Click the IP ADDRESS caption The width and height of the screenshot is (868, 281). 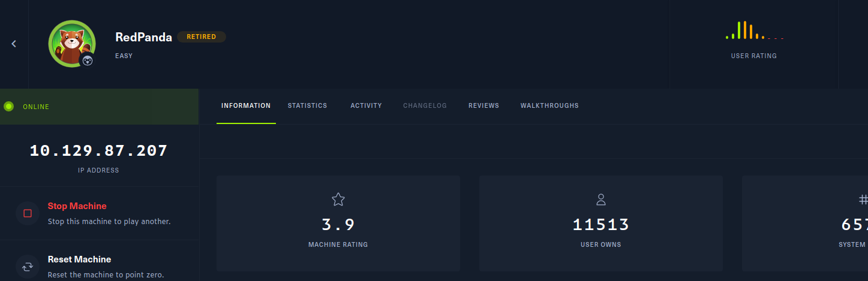(98, 170)
